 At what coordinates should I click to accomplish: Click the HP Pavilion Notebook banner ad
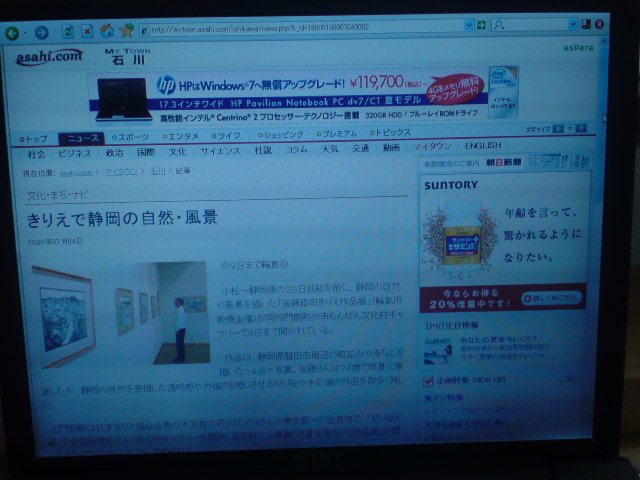288,98
